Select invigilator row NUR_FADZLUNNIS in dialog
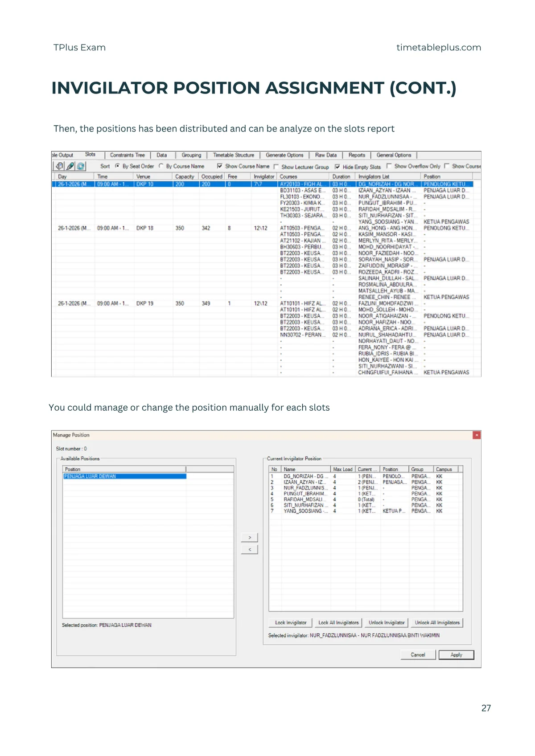The width and height of the screenshot is (535, 756). 366,488
